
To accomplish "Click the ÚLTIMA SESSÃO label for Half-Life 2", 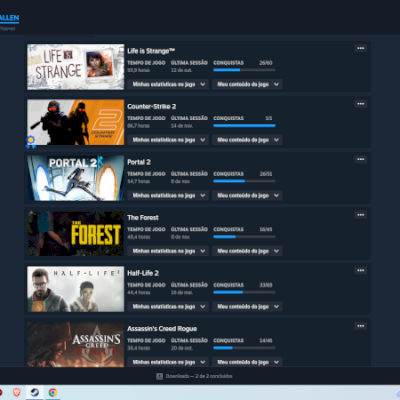I will [189, 285].
